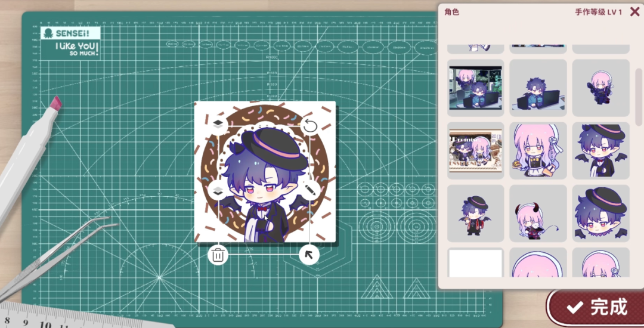Click the character panel scrollbar

[x=639, y=97]
